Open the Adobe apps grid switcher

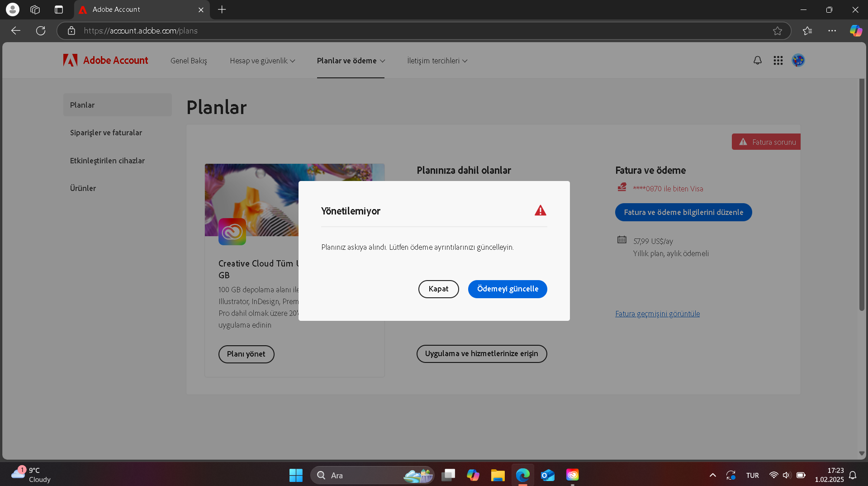tap(778, 60)
